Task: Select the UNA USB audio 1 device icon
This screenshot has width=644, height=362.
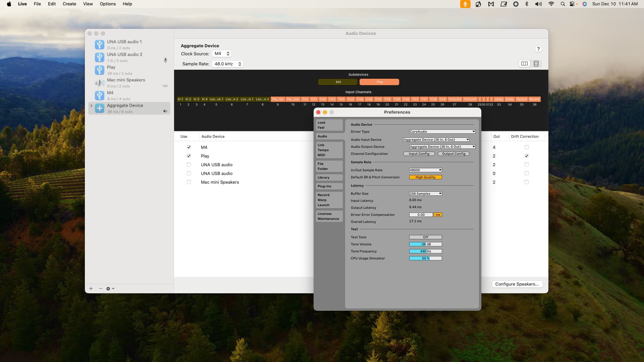Action: (x=99, y=45)
